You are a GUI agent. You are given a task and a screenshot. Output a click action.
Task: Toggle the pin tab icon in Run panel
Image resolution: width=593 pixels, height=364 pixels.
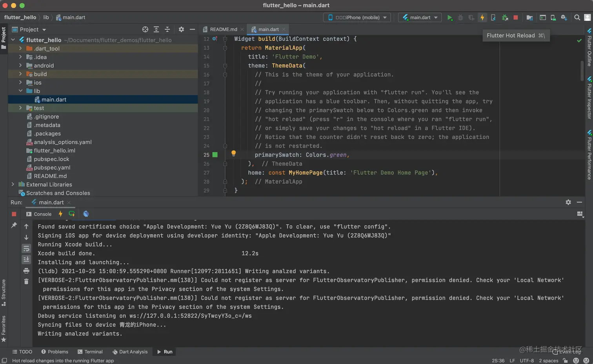tap(14, 225)
